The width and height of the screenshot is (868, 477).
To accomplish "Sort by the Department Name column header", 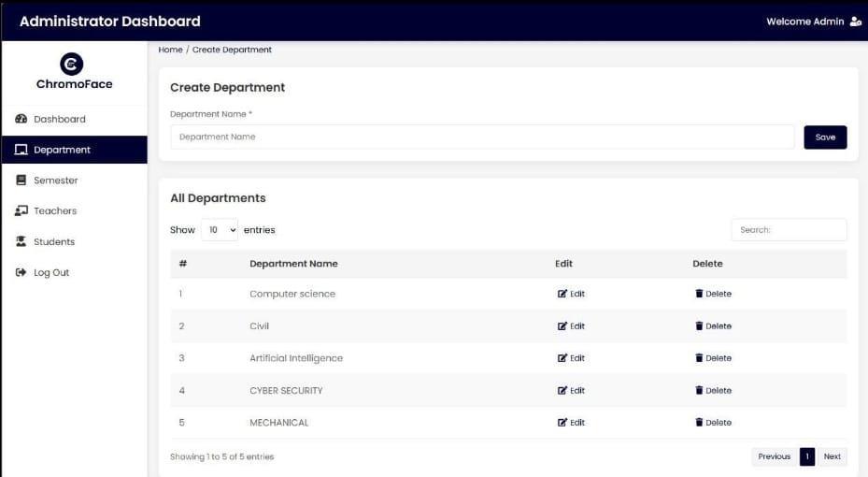I will click(293, 264).
